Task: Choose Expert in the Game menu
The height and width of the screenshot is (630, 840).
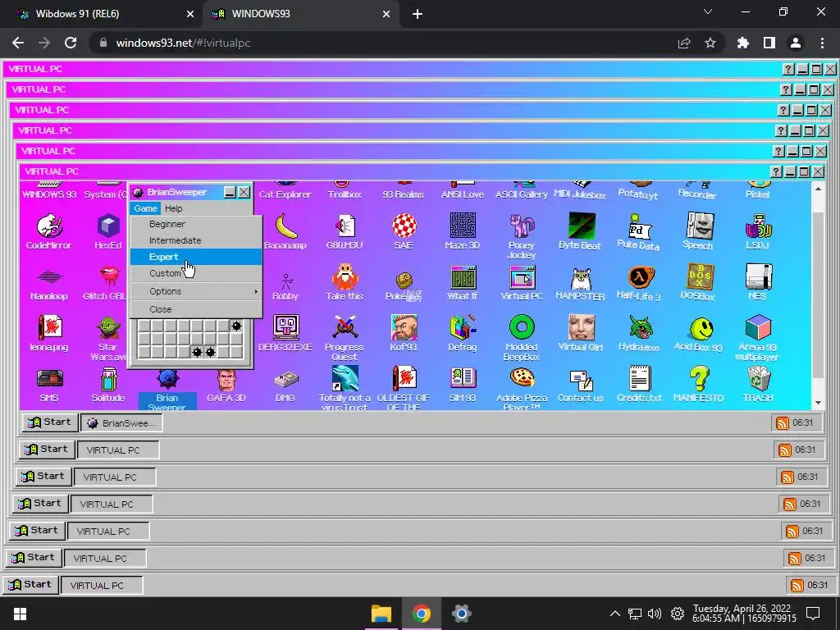Action: [x=195, y=257]
